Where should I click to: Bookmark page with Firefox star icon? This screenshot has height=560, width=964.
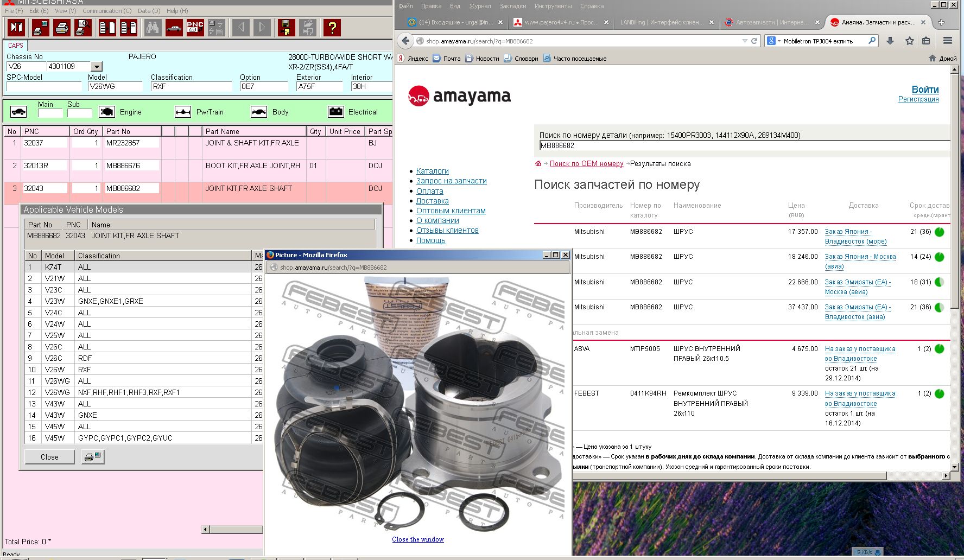(x=909, y=41)
